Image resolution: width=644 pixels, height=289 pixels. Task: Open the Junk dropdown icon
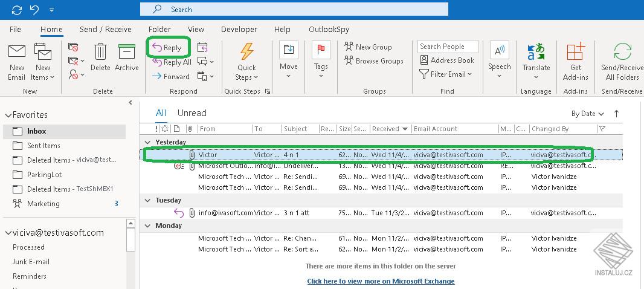click(76, 75)
